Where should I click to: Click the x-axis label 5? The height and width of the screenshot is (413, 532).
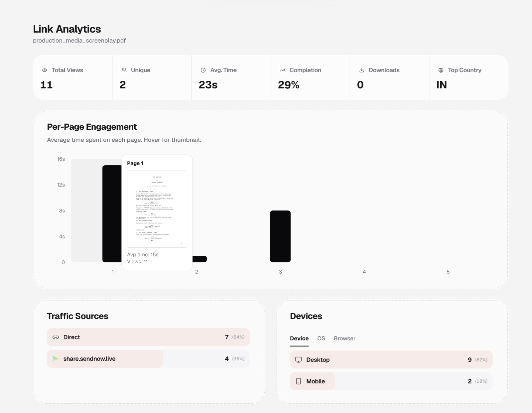pyautogui.click(x=448, y=272)
